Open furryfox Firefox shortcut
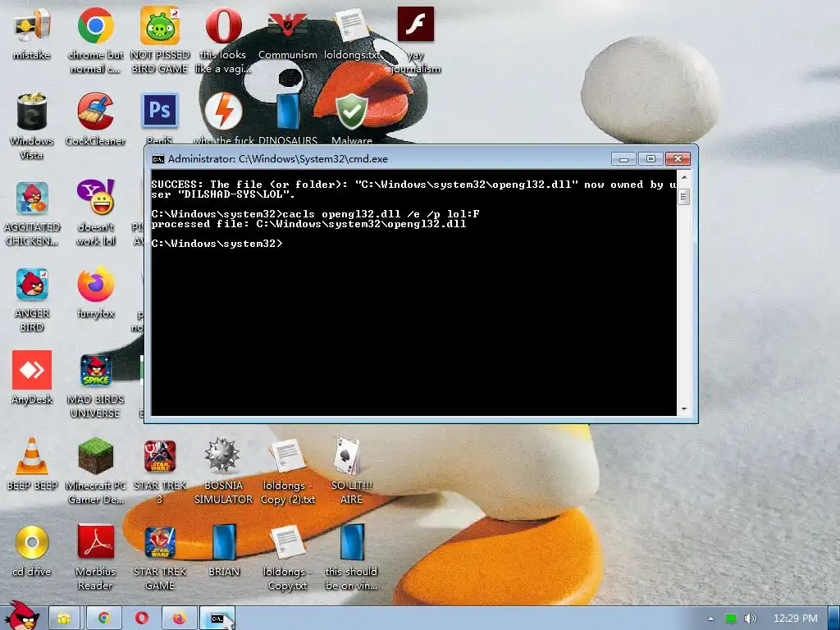Viewport: 840px width, 630px height. pyautogui.click(x=95, y=284)
